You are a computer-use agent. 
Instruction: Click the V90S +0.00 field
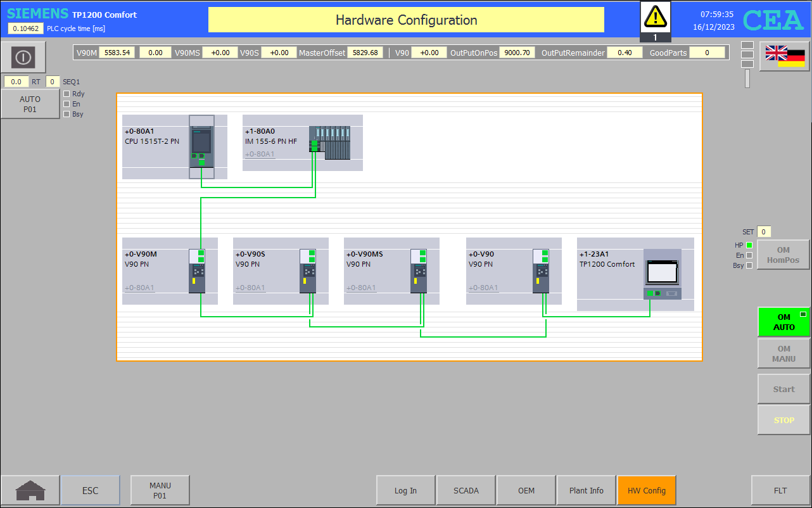click(279, 53)
